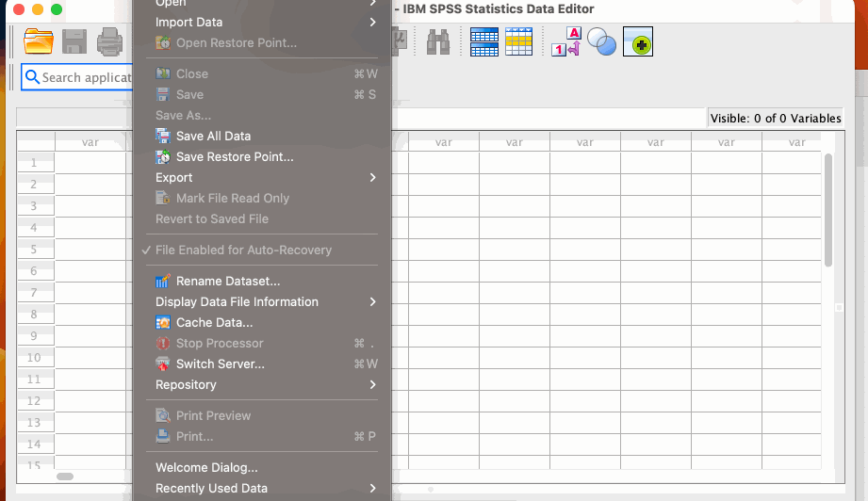The height and width of the screenshot is (501, 868).
Task: Open the Welcome Dialog menu item
Action: [x=206, y=468]
